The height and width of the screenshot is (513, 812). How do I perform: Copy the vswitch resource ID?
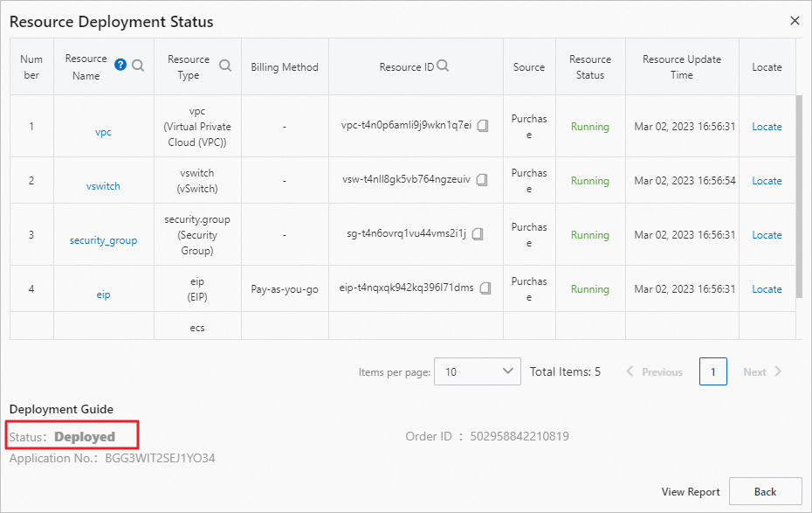(482, 180)
